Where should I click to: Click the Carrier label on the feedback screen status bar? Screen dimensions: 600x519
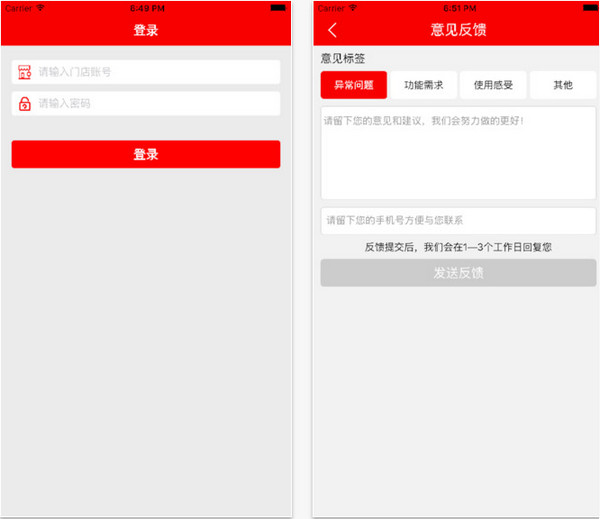[331, 8]
